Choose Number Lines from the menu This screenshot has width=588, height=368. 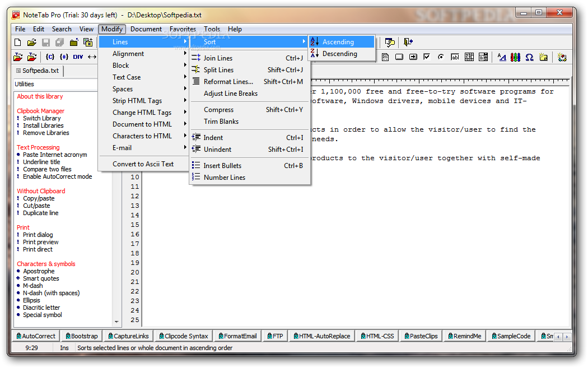(x=250, y=178)
